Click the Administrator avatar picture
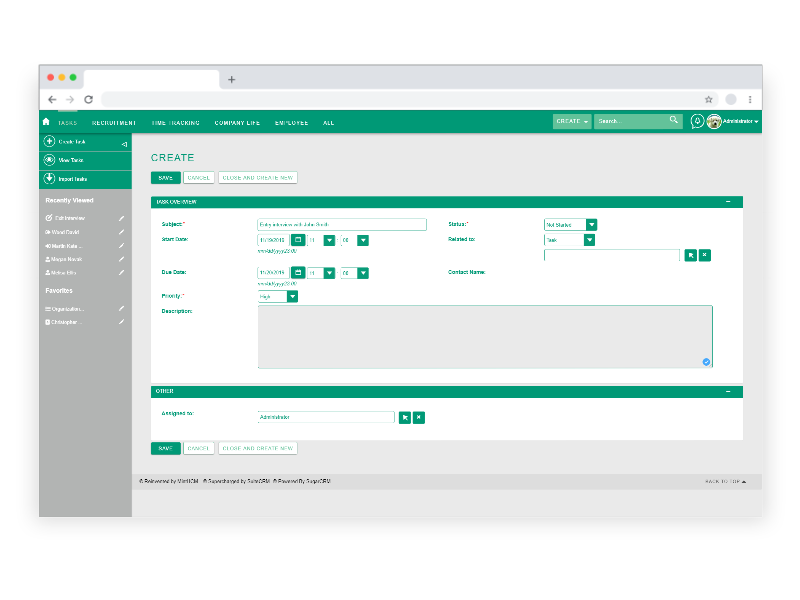This screenshot has width=800, height=600. [714, 121]
